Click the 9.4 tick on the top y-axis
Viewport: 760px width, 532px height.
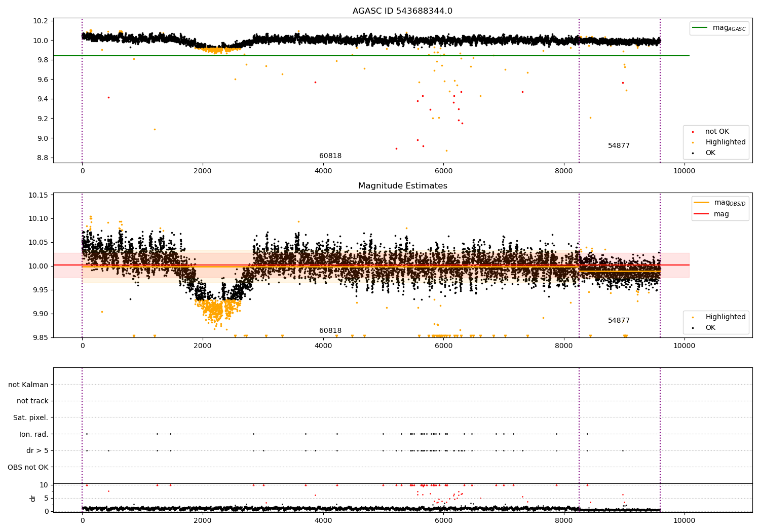click(x=42, y=99)
